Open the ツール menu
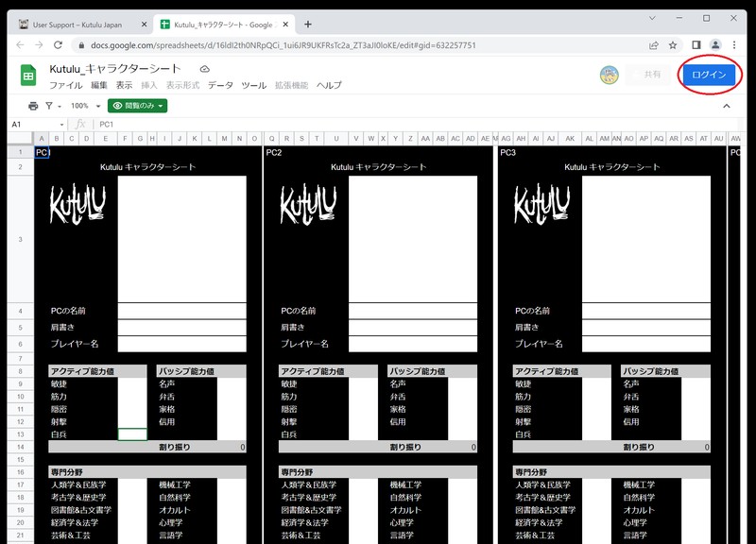Image resolution: width=756 pixels, height=544 pixels. coord(253,85)
